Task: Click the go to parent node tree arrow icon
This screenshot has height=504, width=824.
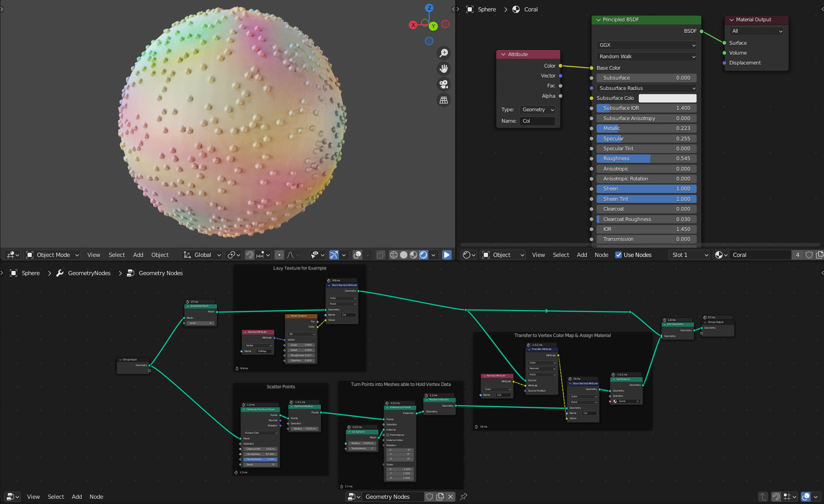Action: pos(763,497)
